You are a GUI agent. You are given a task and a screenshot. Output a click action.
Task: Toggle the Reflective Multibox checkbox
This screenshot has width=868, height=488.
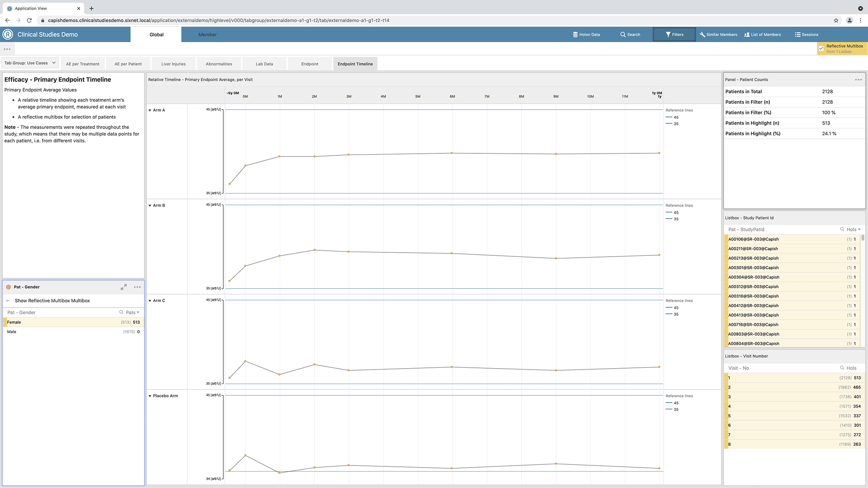[821, 48]
